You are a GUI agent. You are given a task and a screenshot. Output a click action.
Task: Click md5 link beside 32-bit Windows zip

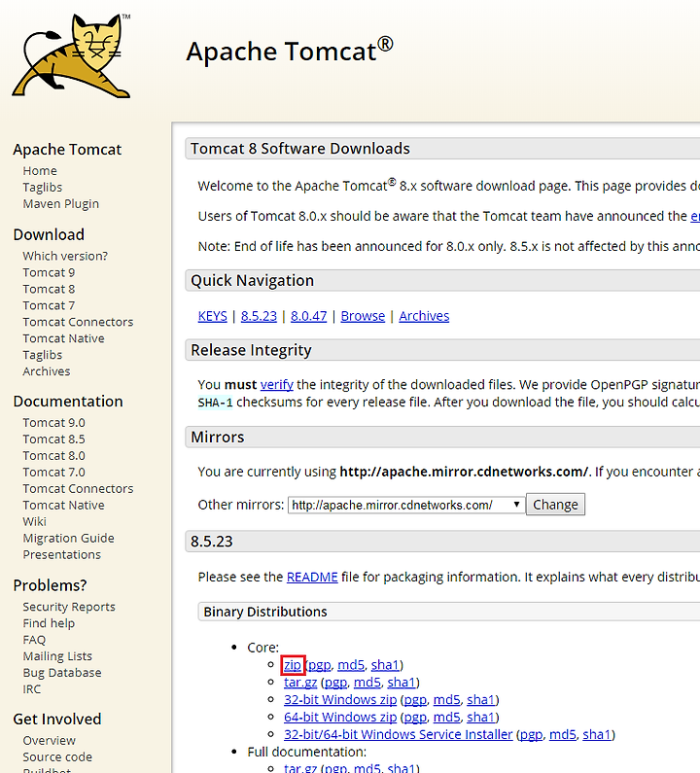coord(446,700)
